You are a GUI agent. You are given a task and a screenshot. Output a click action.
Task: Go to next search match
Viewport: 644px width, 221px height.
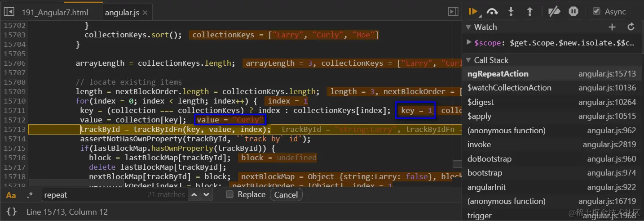pyautogui.click(x=206, y=195)
